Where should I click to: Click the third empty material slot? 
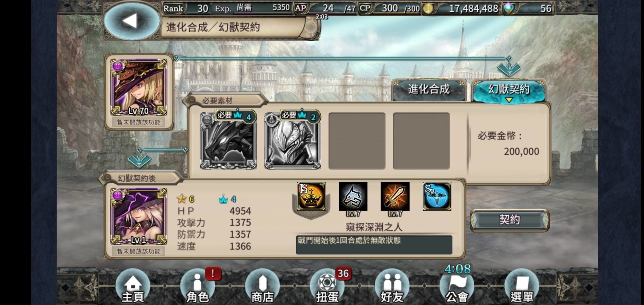click(x=357, y=141)
